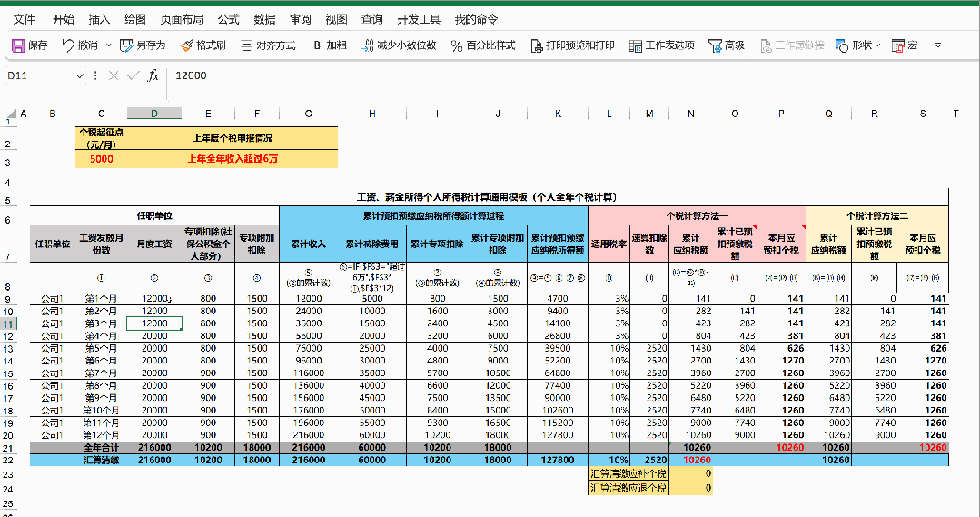The height and width of the screenshot is (517, 980).
Task: Click the 宏 macro icon
Action: tap(898, 45)
